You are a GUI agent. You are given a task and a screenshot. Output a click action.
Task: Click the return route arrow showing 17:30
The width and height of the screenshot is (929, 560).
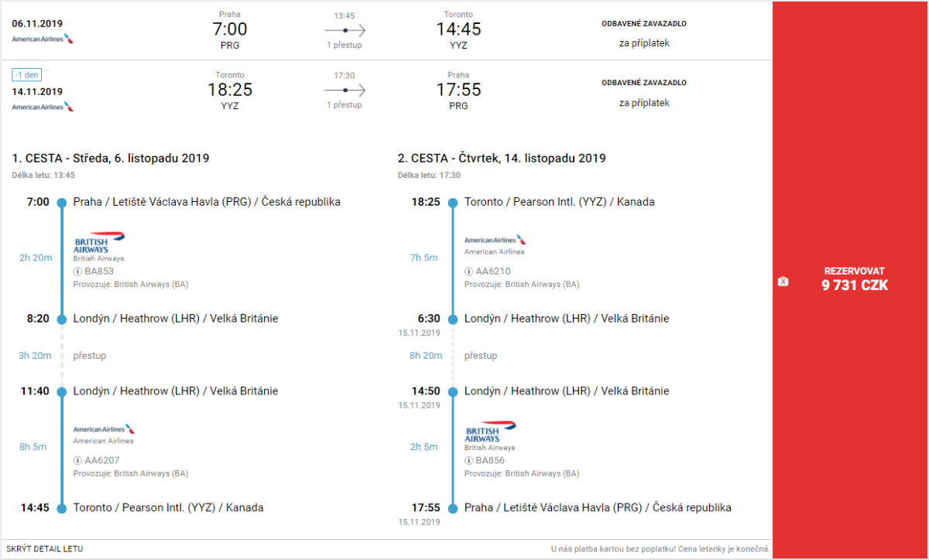tap(345, 90)
